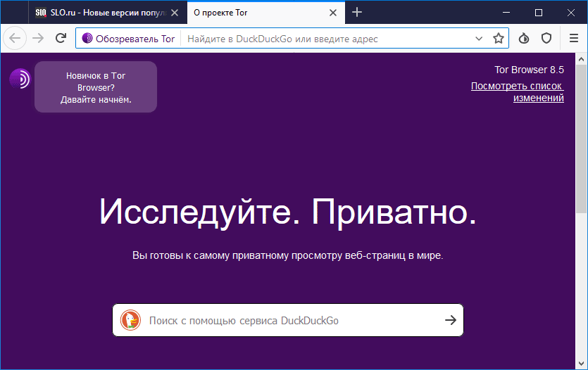Go forward with the forward arrow button

[38, 38]
